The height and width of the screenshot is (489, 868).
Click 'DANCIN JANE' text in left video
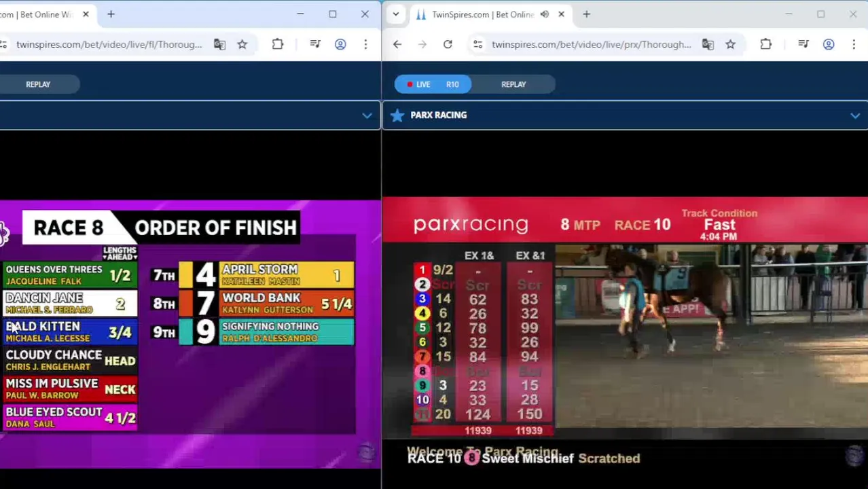pos(44,298)
